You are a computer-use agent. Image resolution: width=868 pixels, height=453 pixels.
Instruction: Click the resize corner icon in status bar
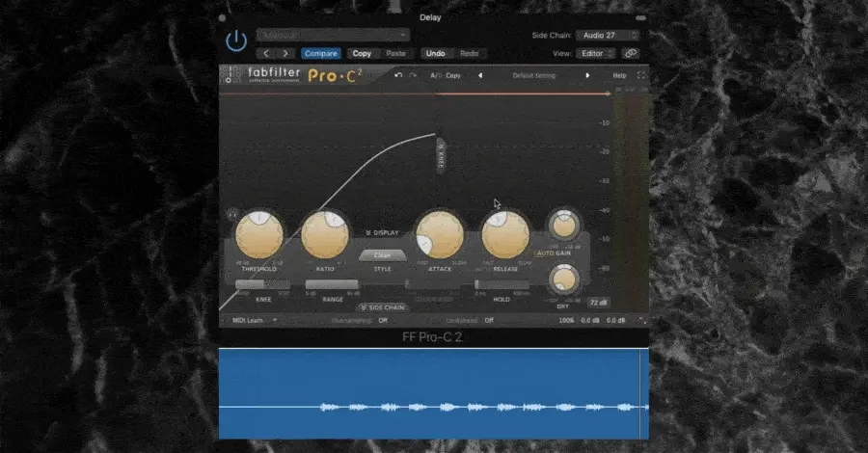[x=642, y=320]
